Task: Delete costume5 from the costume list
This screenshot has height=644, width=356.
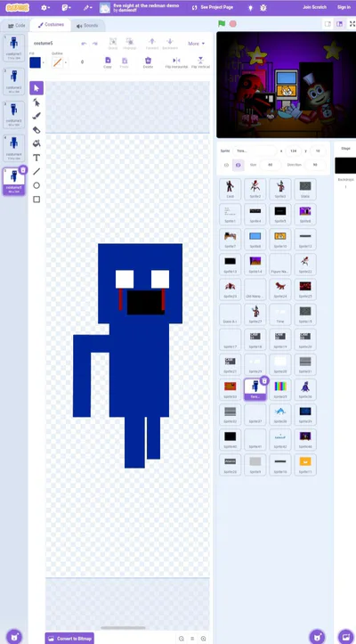Action: tap(23, 169)
